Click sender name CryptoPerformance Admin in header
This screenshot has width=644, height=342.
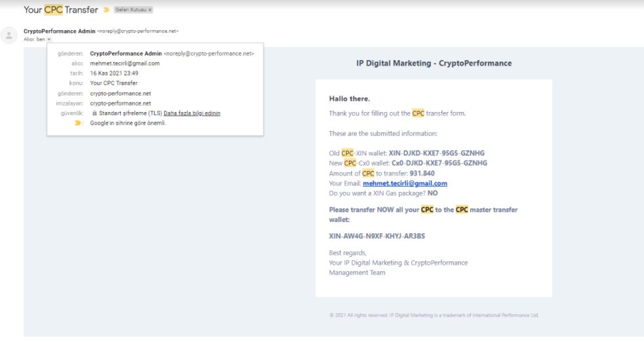(x=59, y=31)
